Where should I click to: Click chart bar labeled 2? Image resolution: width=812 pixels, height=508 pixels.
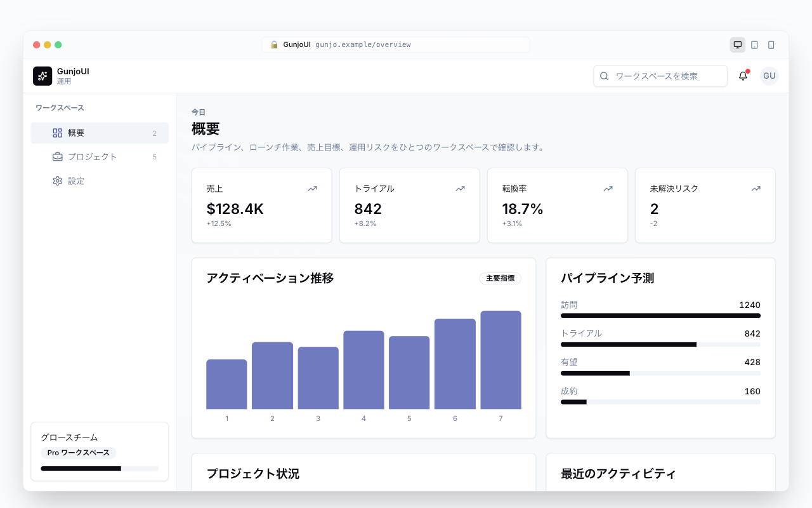(272, 375)
